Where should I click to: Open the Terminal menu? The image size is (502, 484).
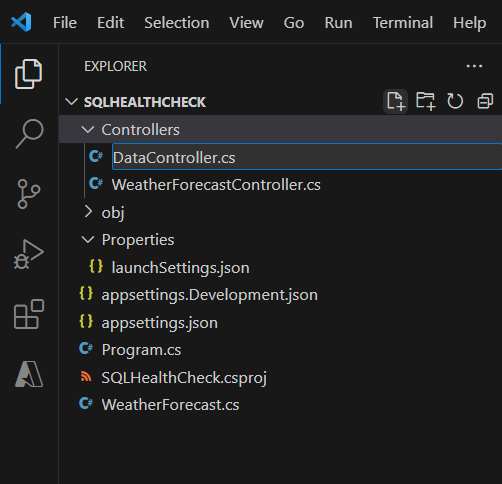(x=403, y=23)
